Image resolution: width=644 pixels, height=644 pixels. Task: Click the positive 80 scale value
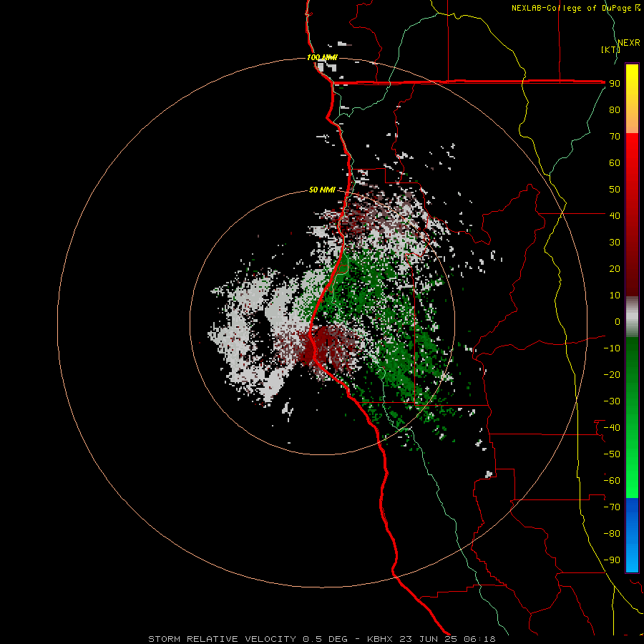click(x=615, y=110)
